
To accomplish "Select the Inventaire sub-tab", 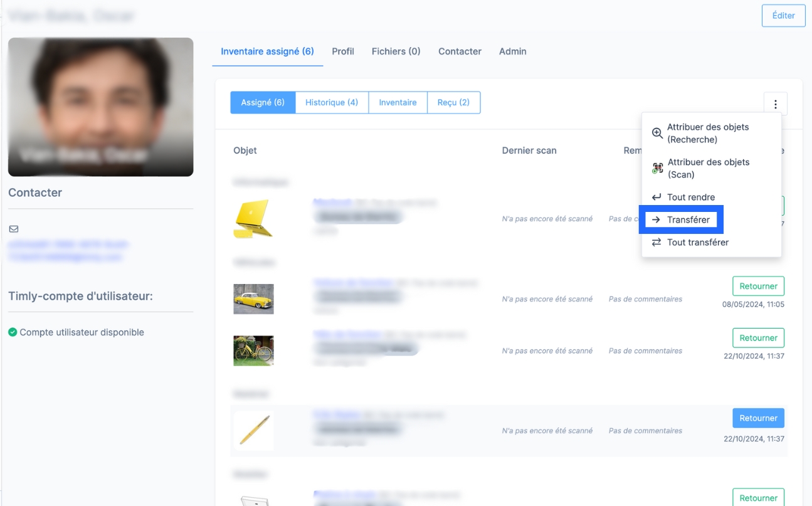I will [398, 102].
